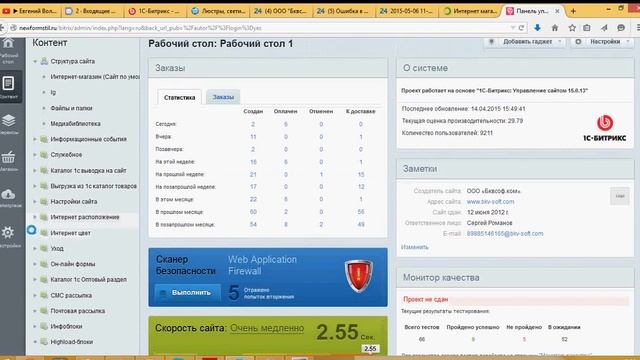Image resolution: width=640 pixels, height=360 pixels.
Task: Click Проект не сдан status text
Action: point(425,299)
